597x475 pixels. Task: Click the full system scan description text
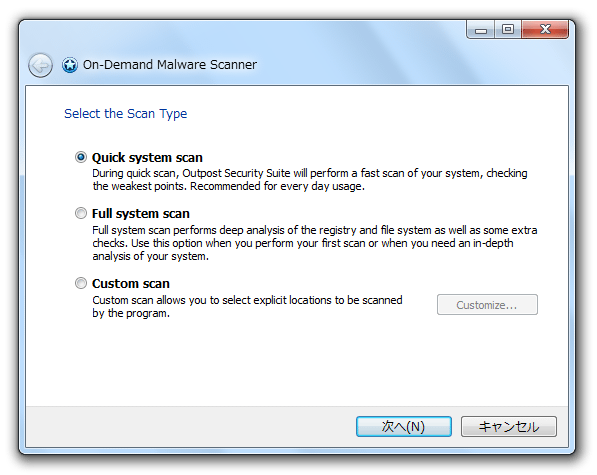click(x=314, y=243)
